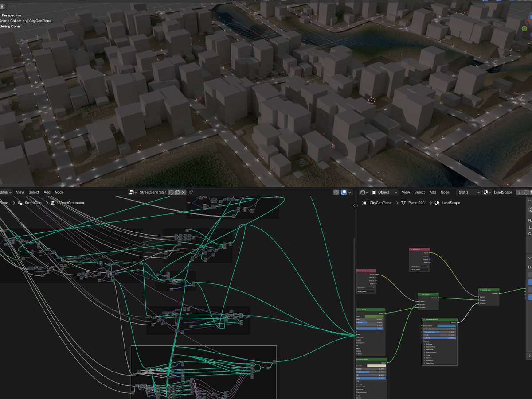Image resolution: width=532 pixels, height=399 pixels.
Task: Open View menu in geometry node editor
Action: tap(20, 192)
